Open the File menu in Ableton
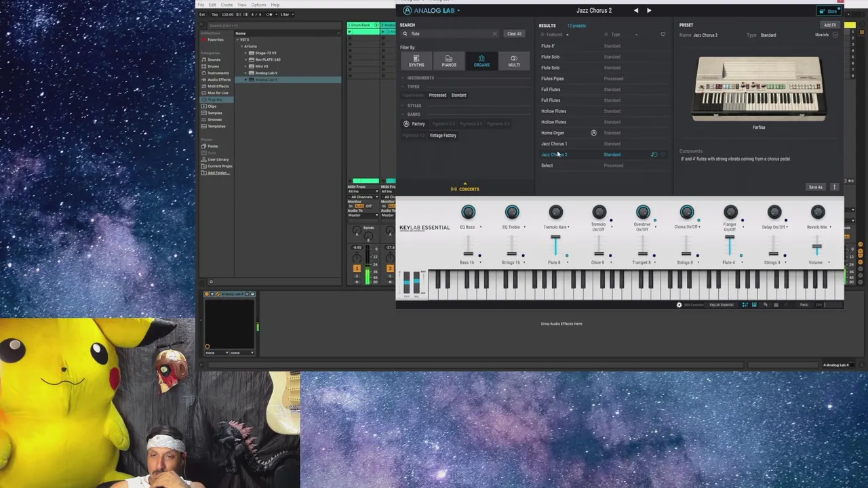The width and height of the screenshot is (868, 488). pyautogui.click(x=201, y=5)
